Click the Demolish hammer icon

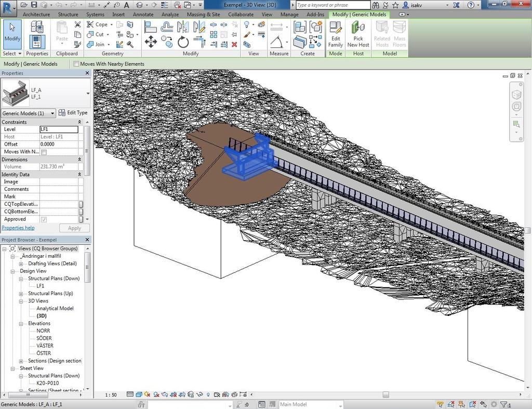click(130, 45)
